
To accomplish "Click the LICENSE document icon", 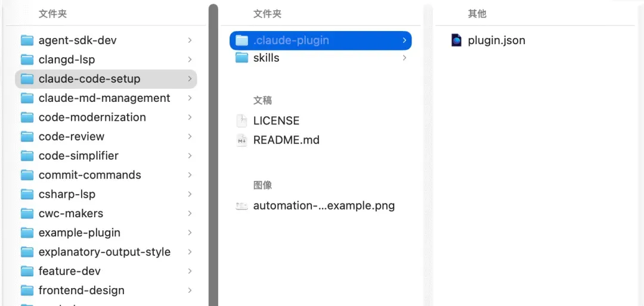I will click(x=242, y=121).
